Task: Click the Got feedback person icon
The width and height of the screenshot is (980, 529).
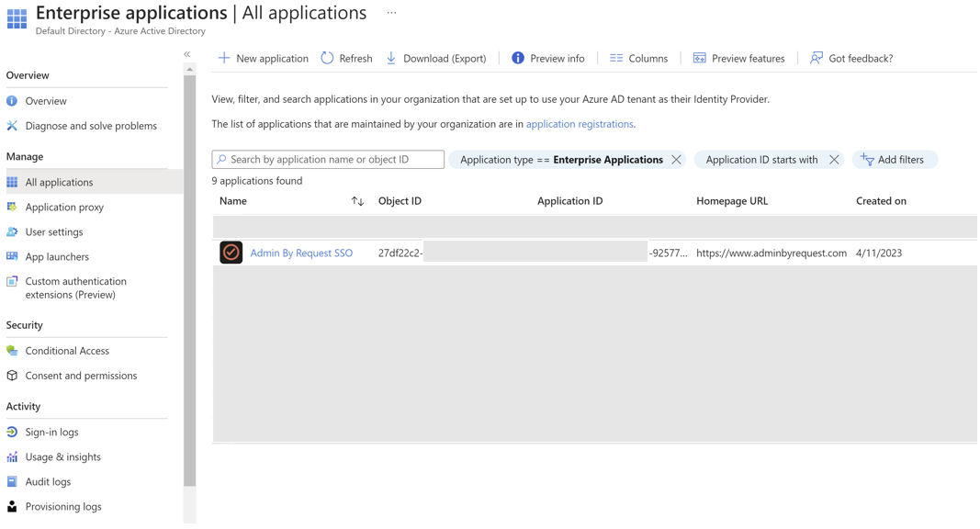Action: [x=817, y=58]
